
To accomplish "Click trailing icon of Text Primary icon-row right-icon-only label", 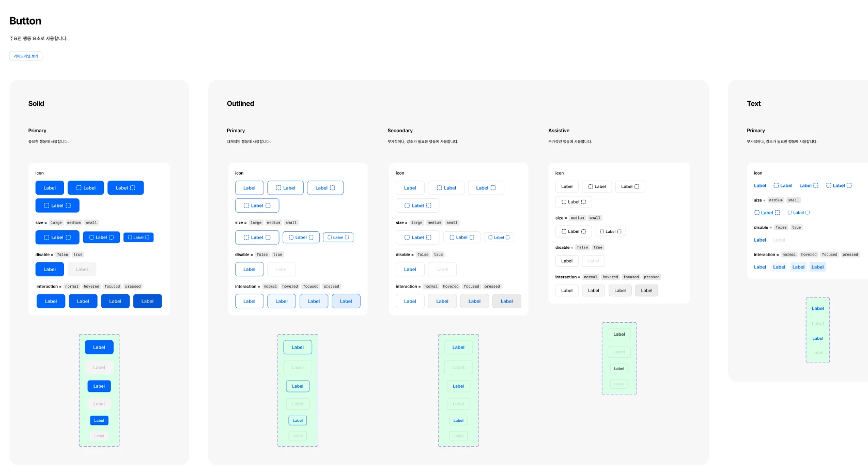I will tap(816, 185).
